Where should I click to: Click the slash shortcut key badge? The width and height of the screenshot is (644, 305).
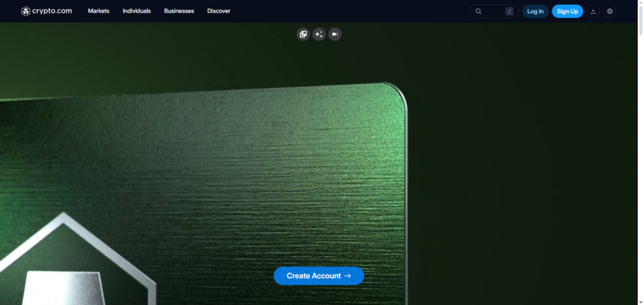(509, 11)
